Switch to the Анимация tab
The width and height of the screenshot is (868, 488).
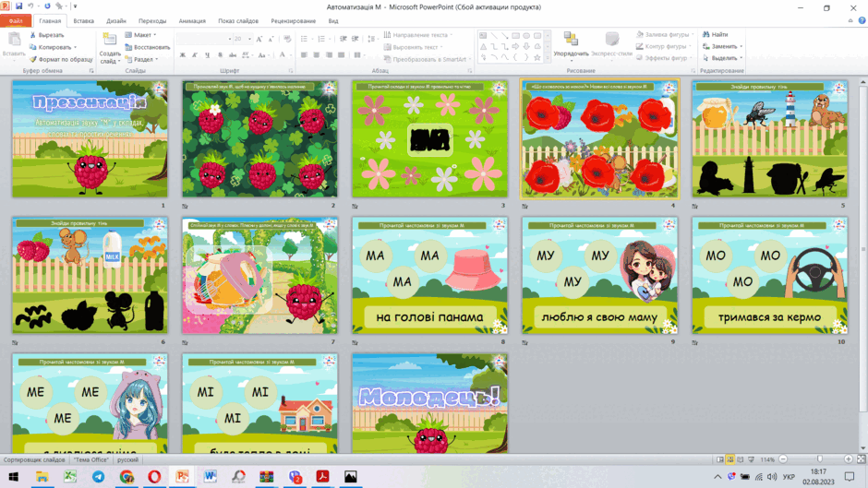coord(192,21)
